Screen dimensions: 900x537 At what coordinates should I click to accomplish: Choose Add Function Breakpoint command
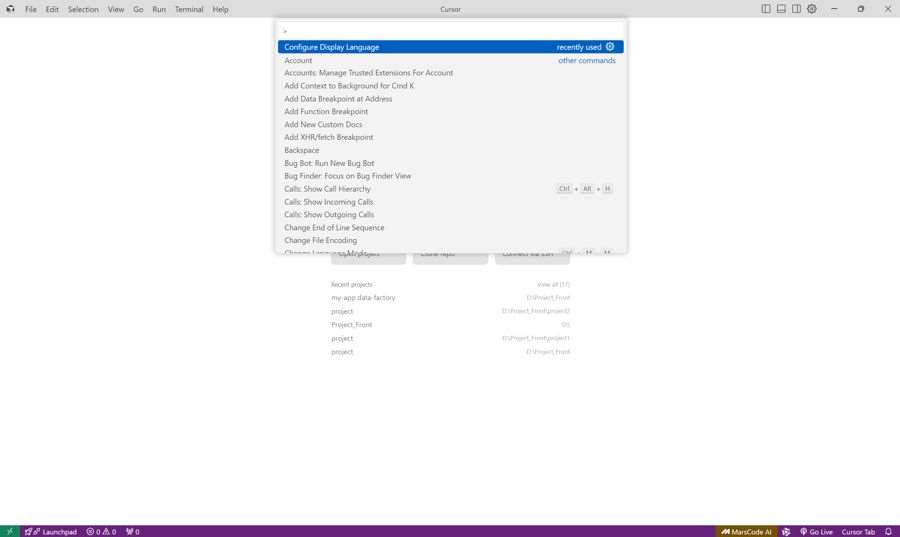pos(451,112)
